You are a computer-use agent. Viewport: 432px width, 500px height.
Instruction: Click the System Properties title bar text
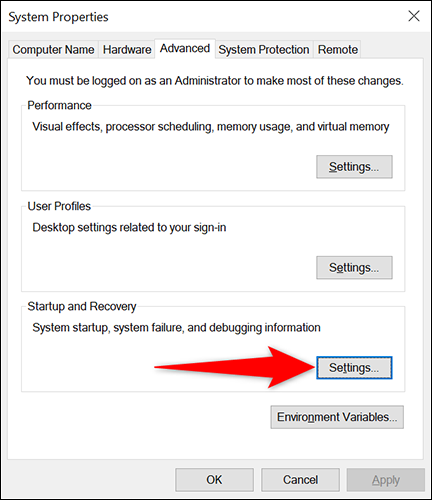58,17
